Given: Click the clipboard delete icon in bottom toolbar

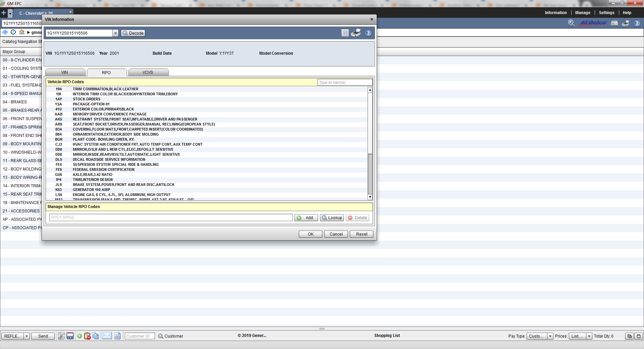Looking at the screenshot, I should click(x=87, y=336).
